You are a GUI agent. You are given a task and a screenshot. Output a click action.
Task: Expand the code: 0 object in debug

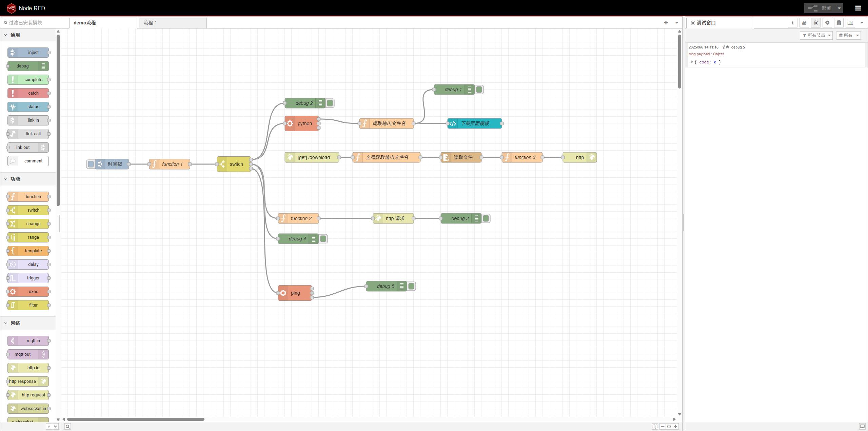(692, 62)
